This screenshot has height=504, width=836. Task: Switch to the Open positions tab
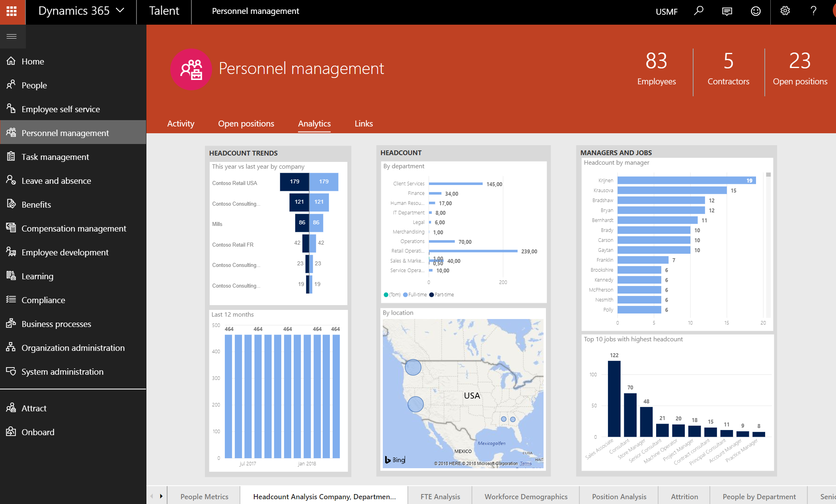click(x=246, y=124)
